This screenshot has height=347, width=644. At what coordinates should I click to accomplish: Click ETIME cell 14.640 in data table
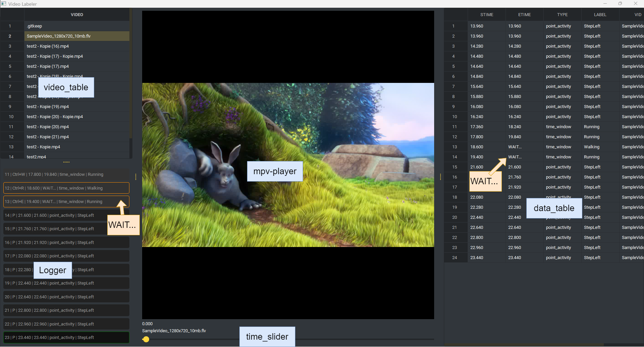click(x=525, y=66)
